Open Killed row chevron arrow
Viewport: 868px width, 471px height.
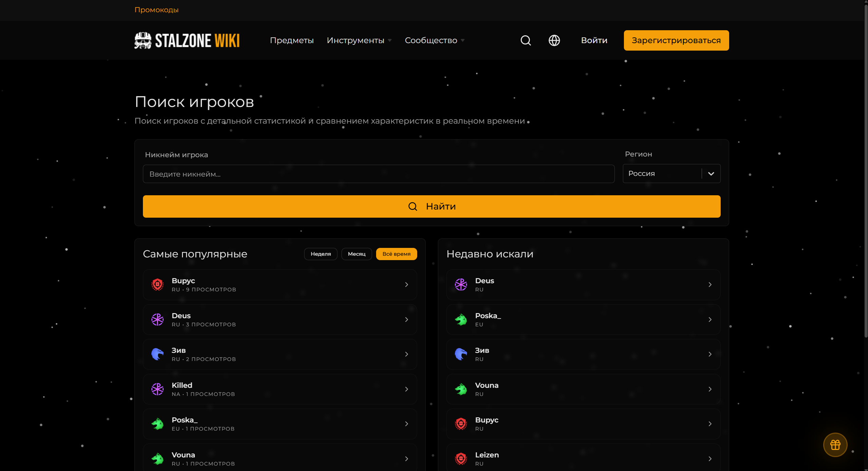[x=406, y=389]
